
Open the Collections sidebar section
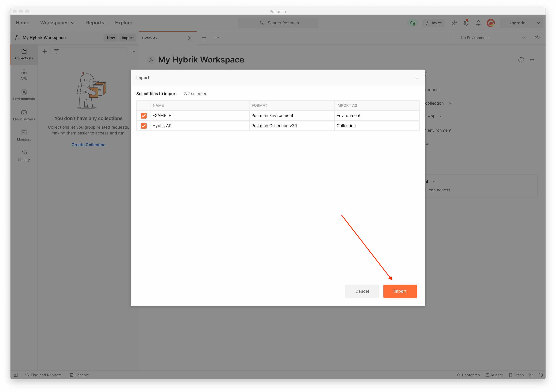point(24,54)
